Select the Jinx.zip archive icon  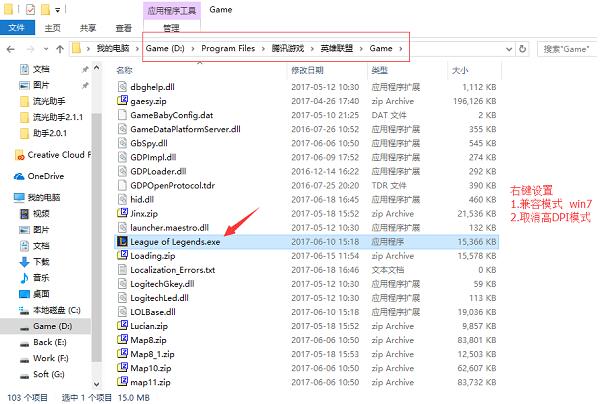(122, 213)
